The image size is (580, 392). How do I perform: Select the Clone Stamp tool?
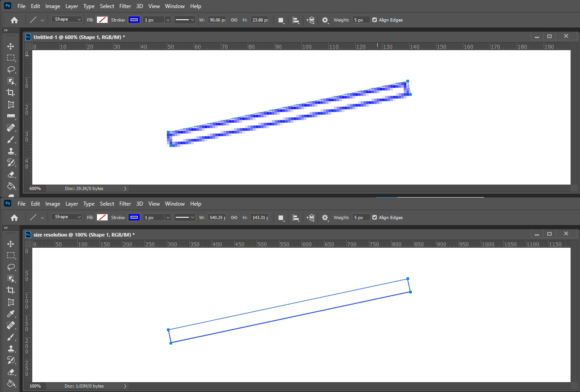tap(12, 151)
